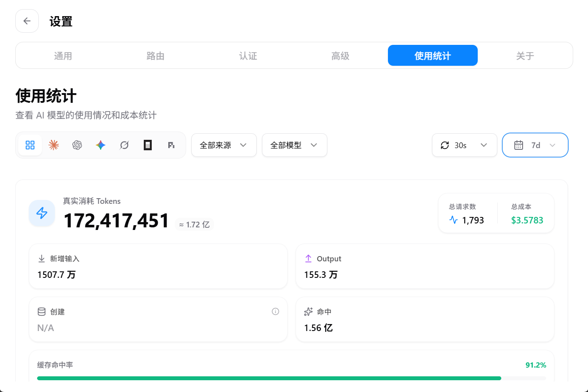Click the 1.56 亿 cache hit value
The height and width of the screenshot is (392, 588).
click(319, 328)
